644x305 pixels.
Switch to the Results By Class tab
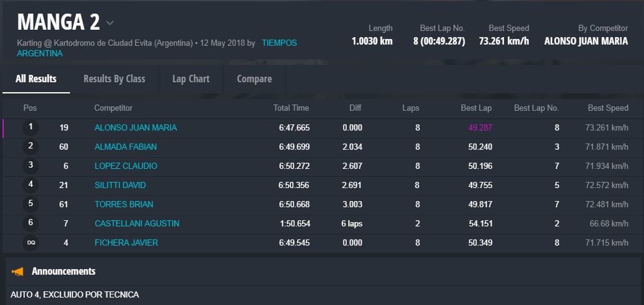point(114,79)
